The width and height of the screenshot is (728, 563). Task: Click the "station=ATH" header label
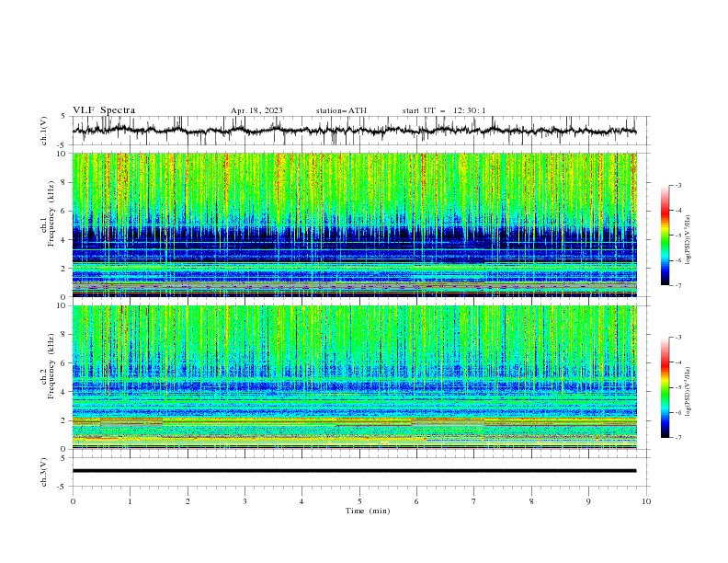pos(341,110)
